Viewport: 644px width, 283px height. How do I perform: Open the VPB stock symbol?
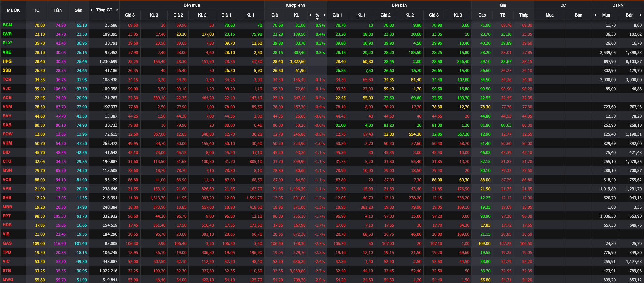pos(7,189)
